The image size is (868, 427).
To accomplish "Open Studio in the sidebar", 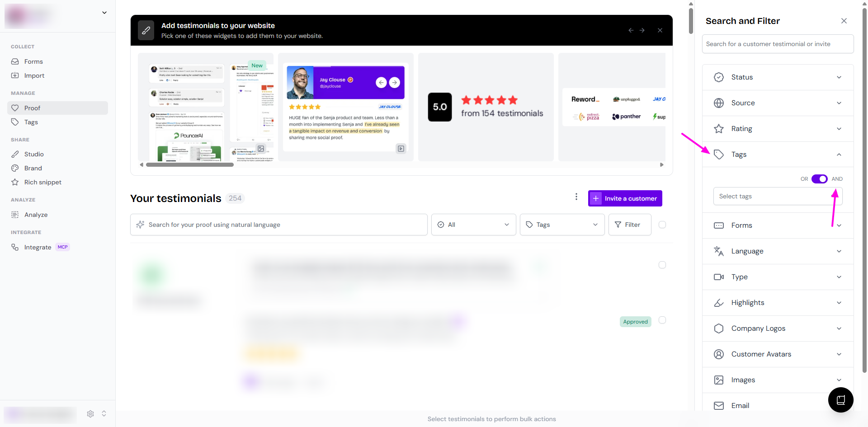I will (x=34, y=154).
